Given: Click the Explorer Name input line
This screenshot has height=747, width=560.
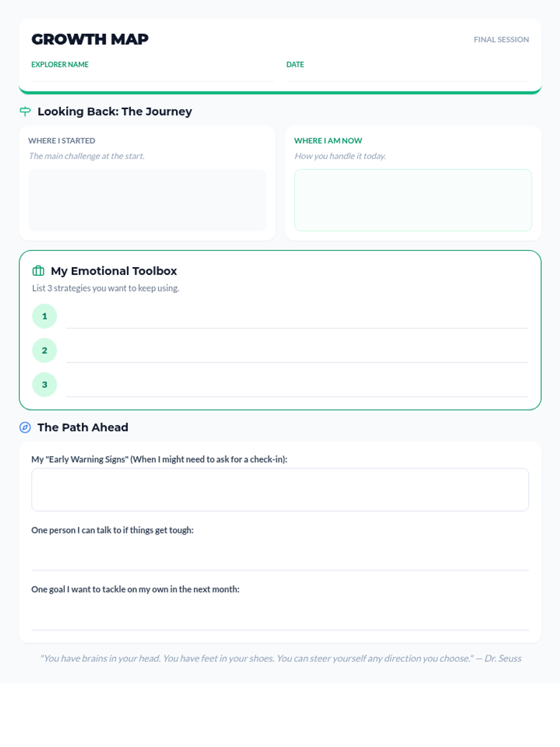Looking at the screenshot, I should coord(152,76).
